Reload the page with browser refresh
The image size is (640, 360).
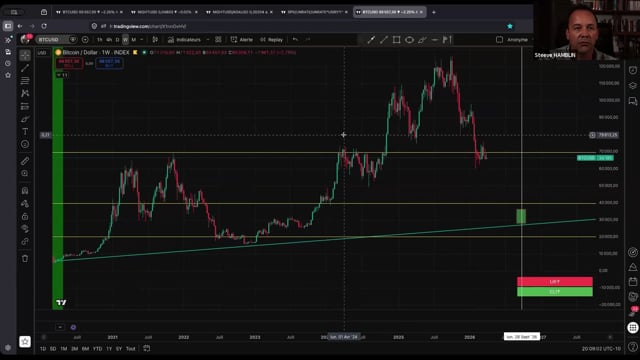(44, 26)
